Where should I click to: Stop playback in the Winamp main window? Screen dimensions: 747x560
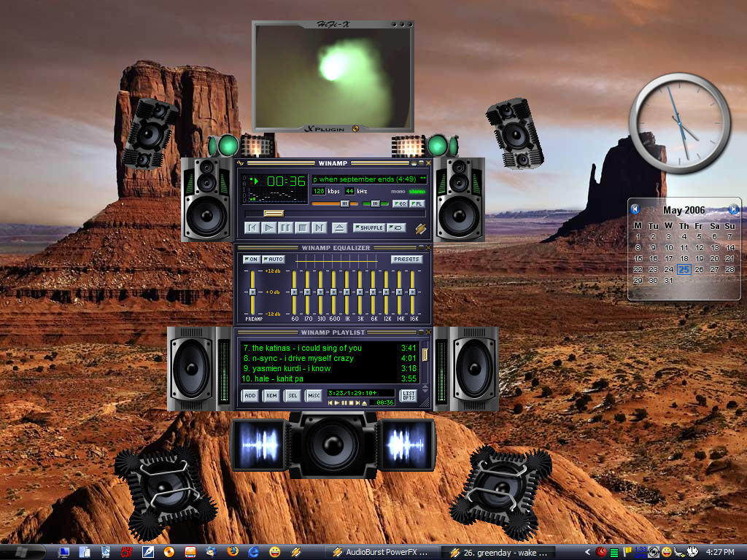pyautogui.click(x=302, y=227)
